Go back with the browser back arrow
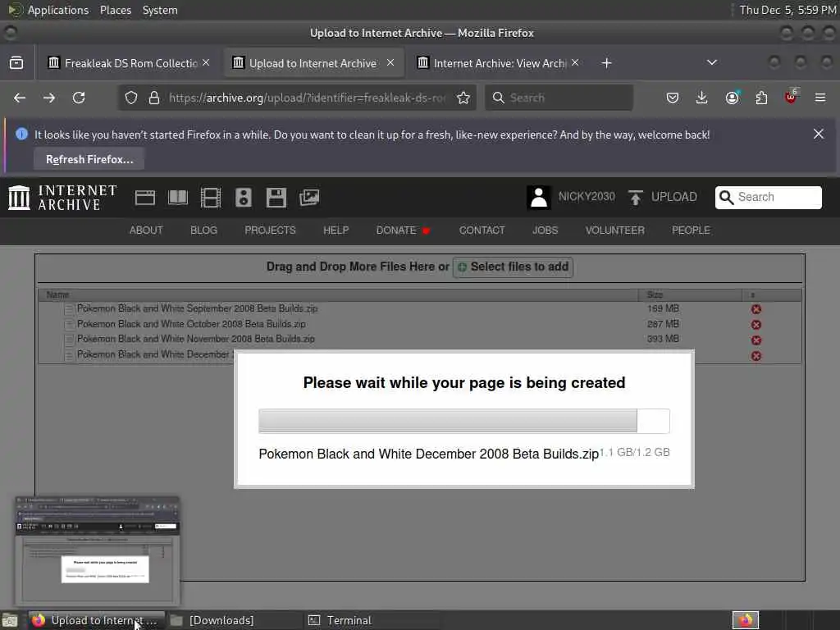This screenshot has width=840, height=630. [20, 98]
